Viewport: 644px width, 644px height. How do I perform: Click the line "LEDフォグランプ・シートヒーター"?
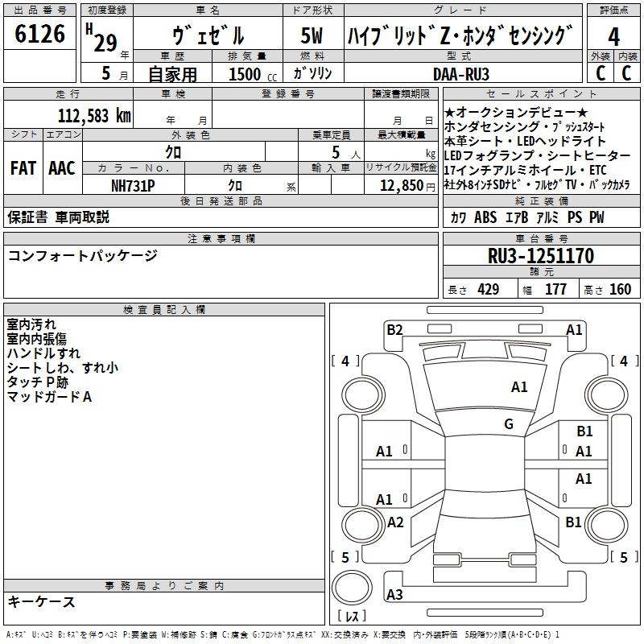click(537, 155)
